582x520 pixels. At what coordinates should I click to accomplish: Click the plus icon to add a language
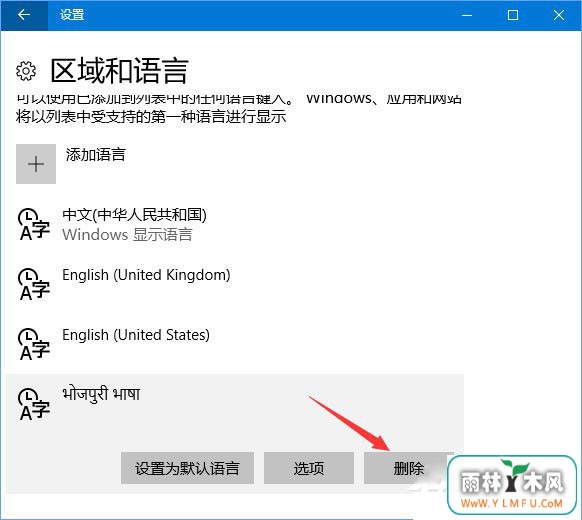[36, 164]
